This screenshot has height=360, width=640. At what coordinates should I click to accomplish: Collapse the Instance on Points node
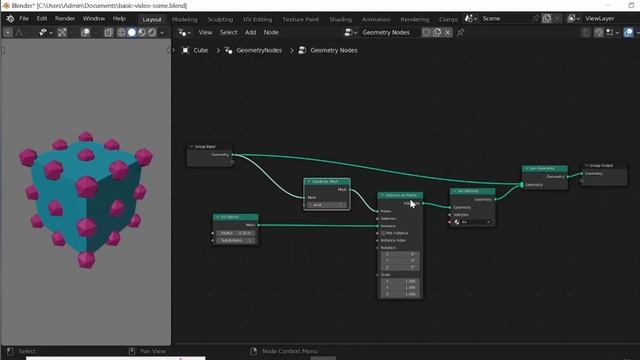coord(382,196)
